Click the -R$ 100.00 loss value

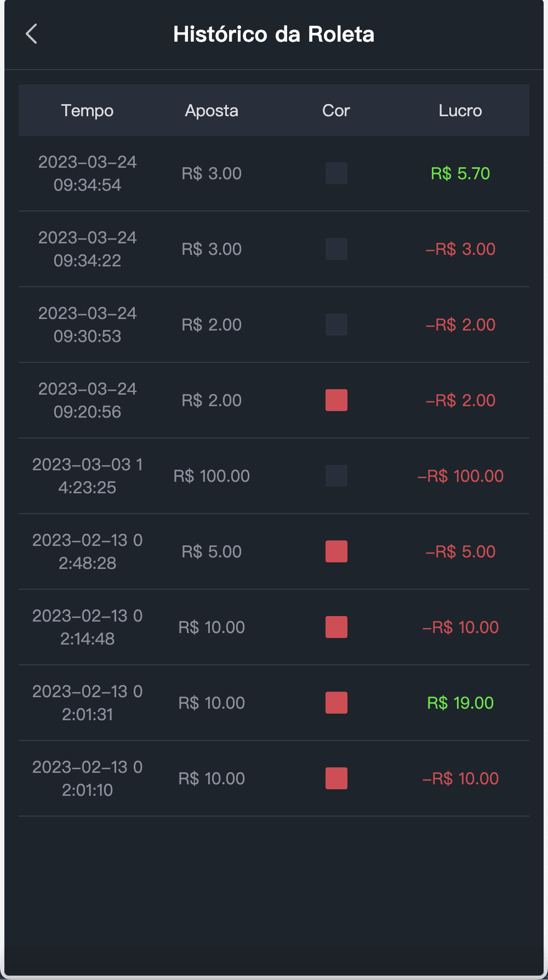(x=460, y=476)
